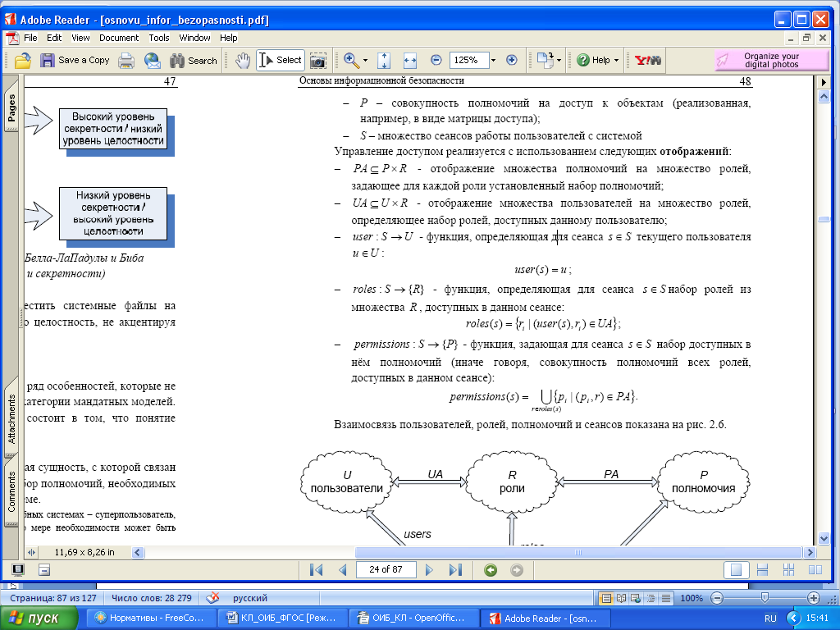Viewport: 840px width, 630px height.
Task: Click the 125% zoom input field
Action: (x=469, y=60)
